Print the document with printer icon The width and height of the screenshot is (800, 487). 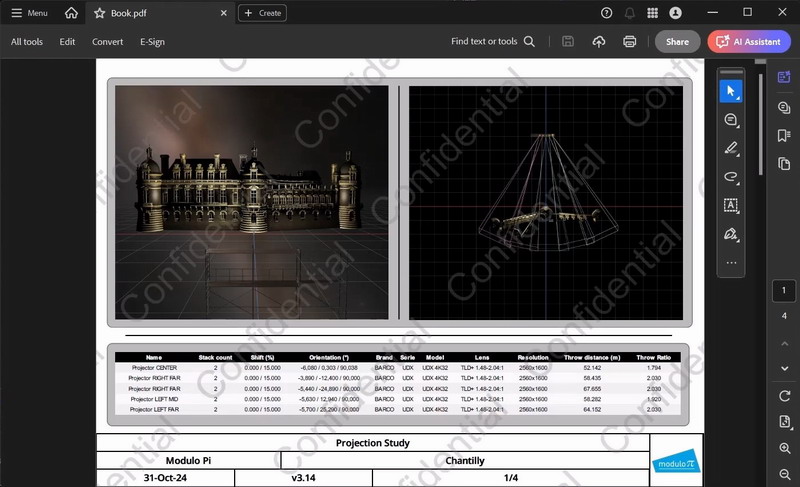(630, 42)
